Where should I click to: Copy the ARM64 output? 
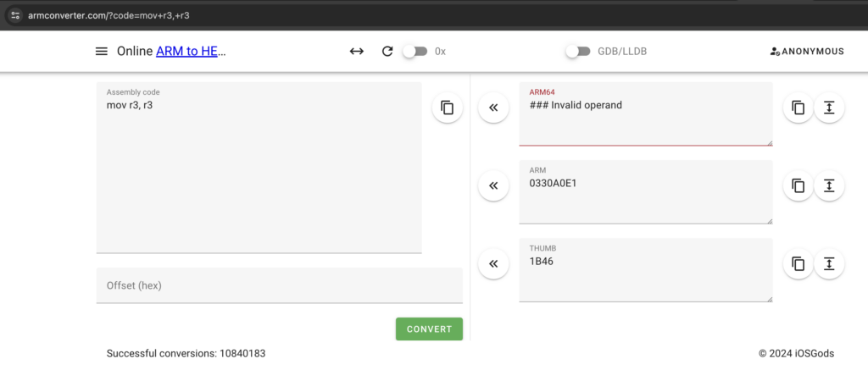tap(798, 108)
